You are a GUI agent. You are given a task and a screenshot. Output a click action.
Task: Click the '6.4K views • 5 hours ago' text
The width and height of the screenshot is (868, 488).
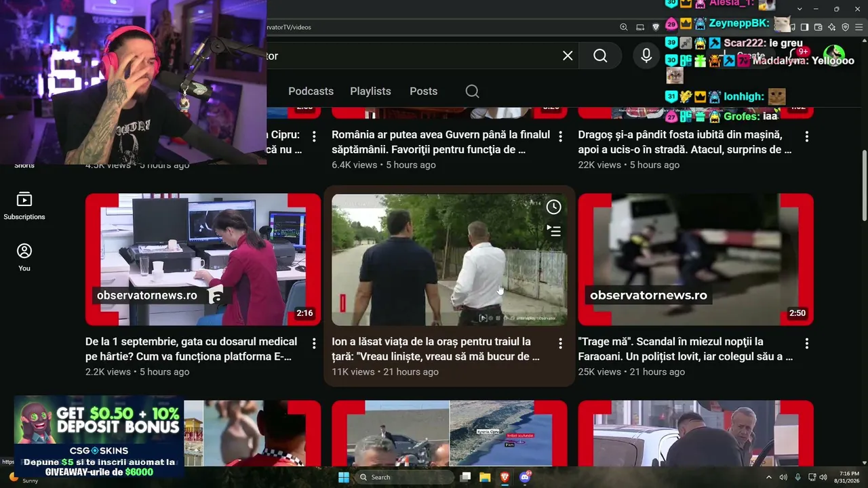coord(384,165)
